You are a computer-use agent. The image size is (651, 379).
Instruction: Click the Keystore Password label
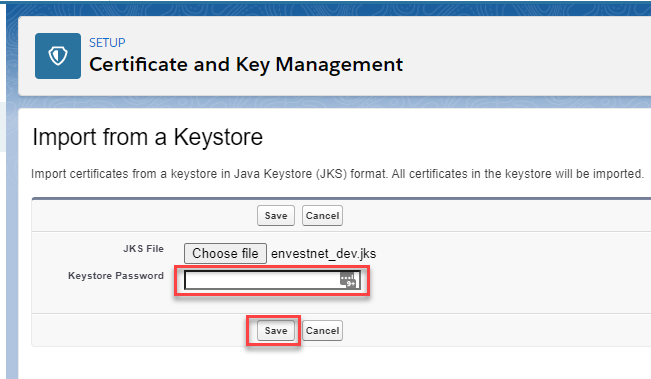pos(116,276)
